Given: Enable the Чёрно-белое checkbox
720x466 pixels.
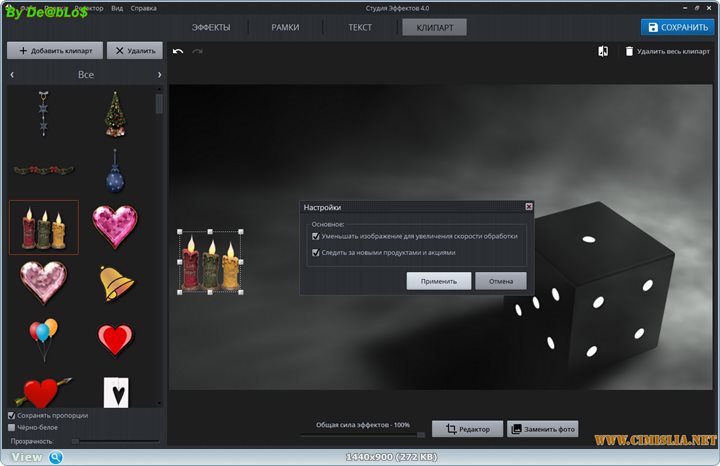Looking at the screenshot, I should (x=12, y=427).
